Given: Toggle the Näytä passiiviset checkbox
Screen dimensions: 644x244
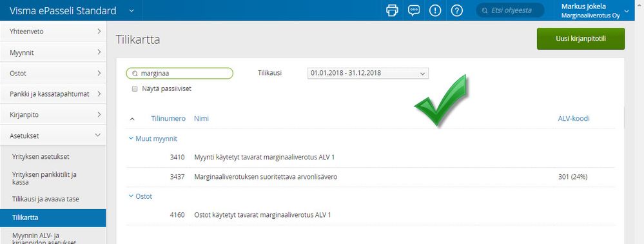Looking at the screenshot, I should click(135, 88).
